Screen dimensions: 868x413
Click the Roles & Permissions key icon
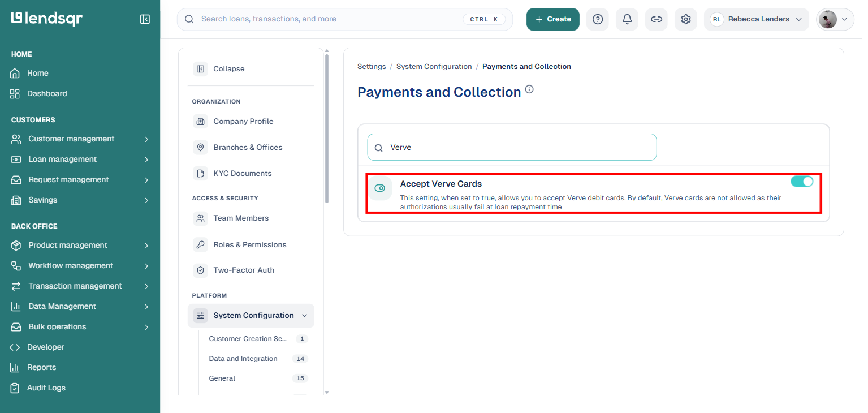[200, 244]
